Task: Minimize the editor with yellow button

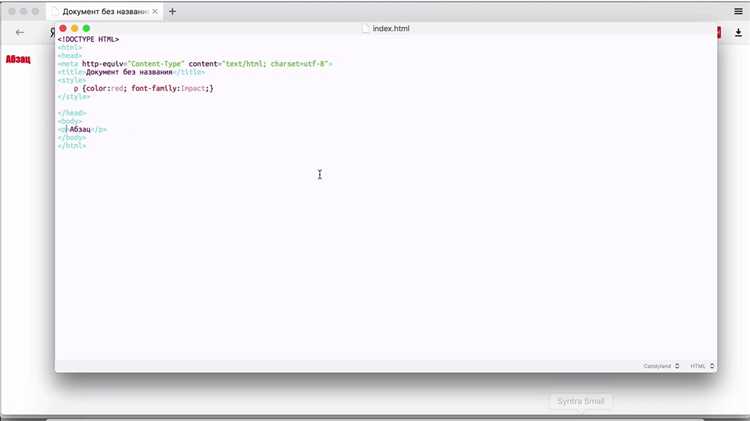Action: coord(74,28)
